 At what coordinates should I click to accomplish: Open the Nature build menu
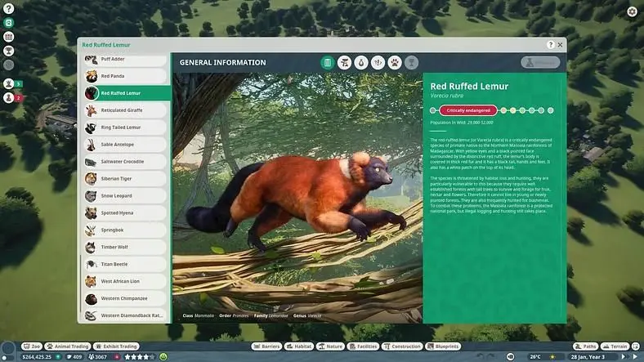[x=330, y=346]
